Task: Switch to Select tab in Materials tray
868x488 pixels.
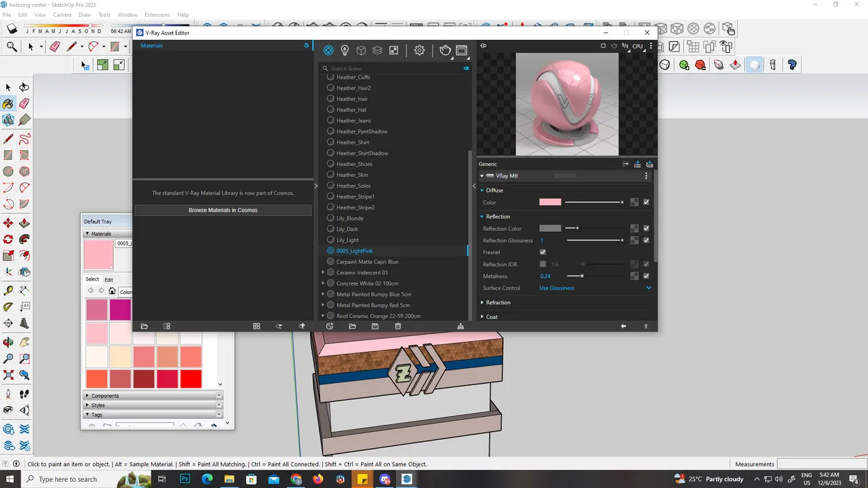Action: click(92, 279)
